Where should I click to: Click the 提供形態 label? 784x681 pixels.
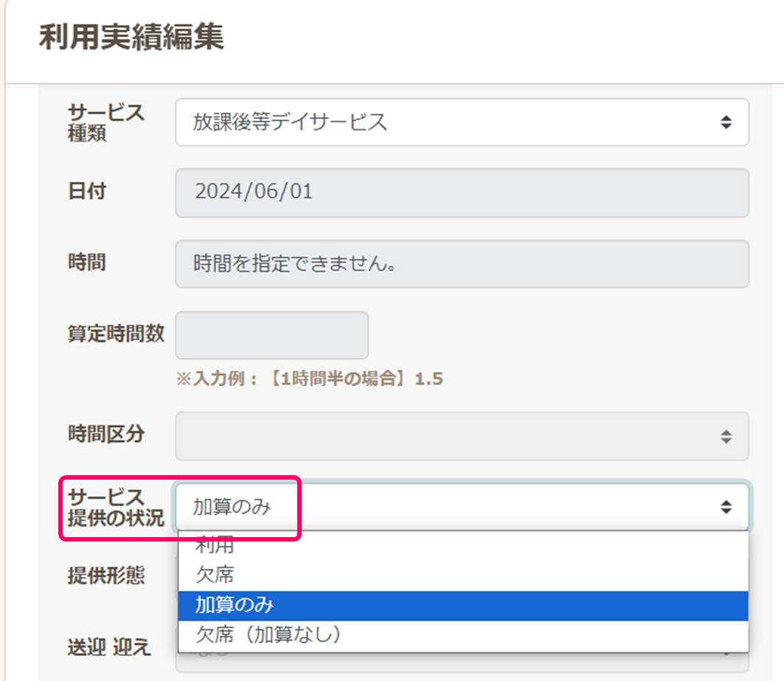[106, 576]
